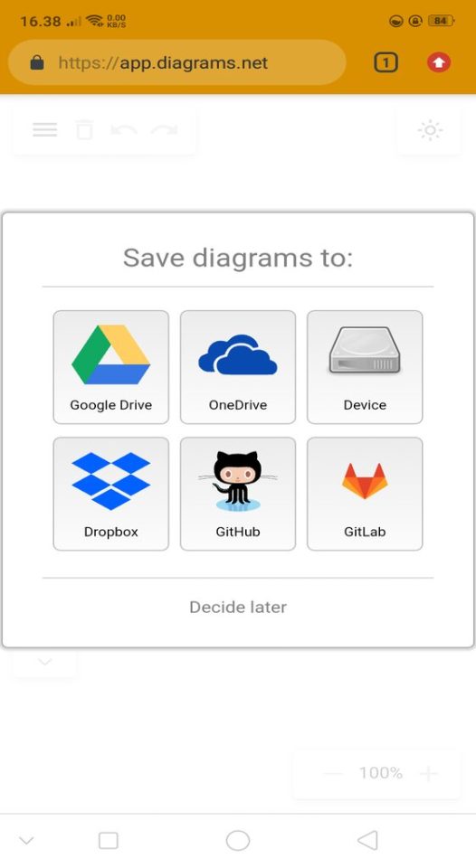This screenshot has height=868, width=476.
Task: Click the redo arrow icon
Action: pos(164,130)
